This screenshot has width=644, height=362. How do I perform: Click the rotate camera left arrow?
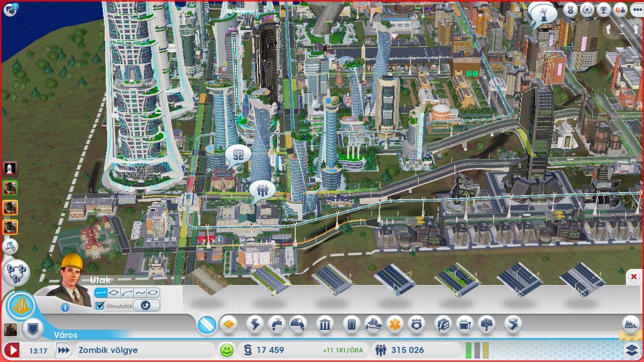pyautogui.click(x=609, y=28)
